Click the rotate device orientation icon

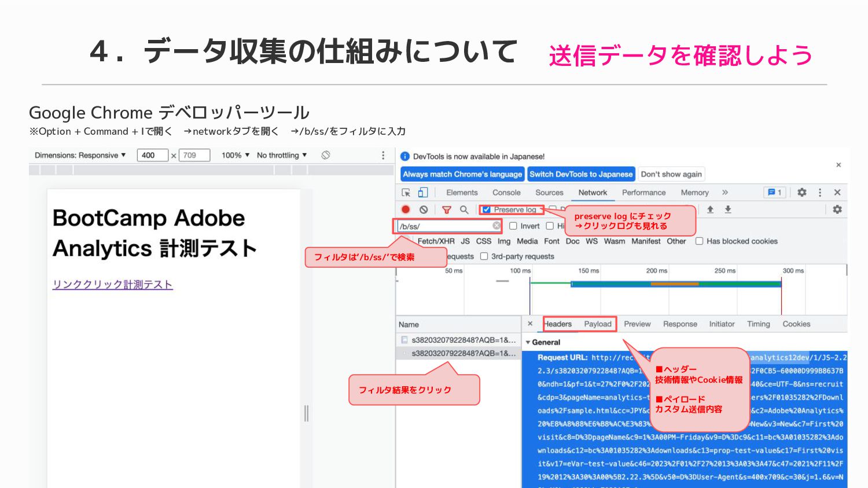coord(326,155)
